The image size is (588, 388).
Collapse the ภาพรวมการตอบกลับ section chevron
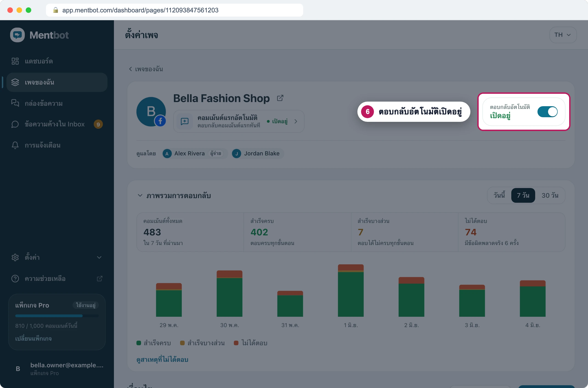(140, 195)
